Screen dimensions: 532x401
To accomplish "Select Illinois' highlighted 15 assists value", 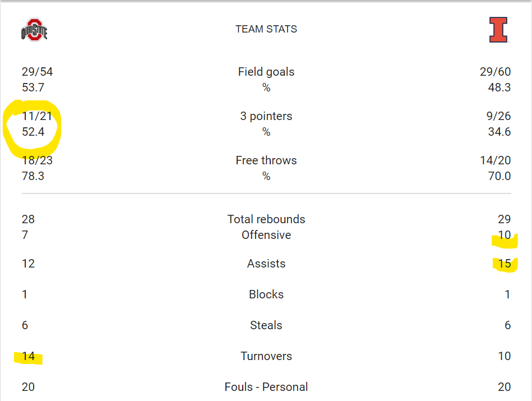I will 505,264.
